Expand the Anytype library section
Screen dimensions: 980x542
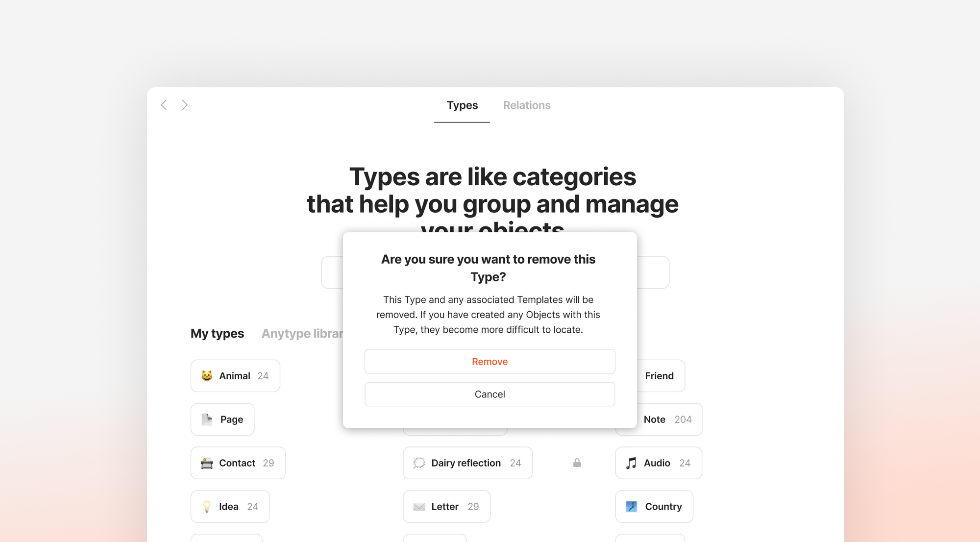click(305, 333)
